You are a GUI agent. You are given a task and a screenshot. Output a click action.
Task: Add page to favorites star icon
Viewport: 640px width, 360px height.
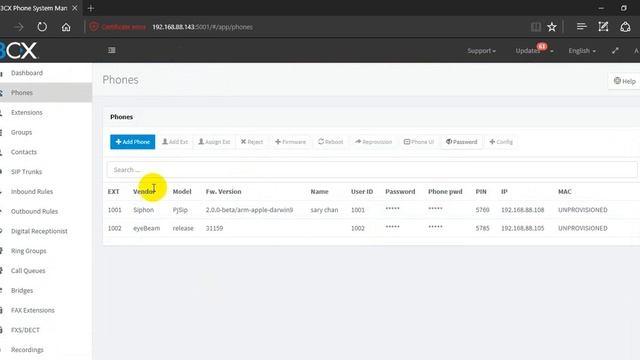pos(552,27)
